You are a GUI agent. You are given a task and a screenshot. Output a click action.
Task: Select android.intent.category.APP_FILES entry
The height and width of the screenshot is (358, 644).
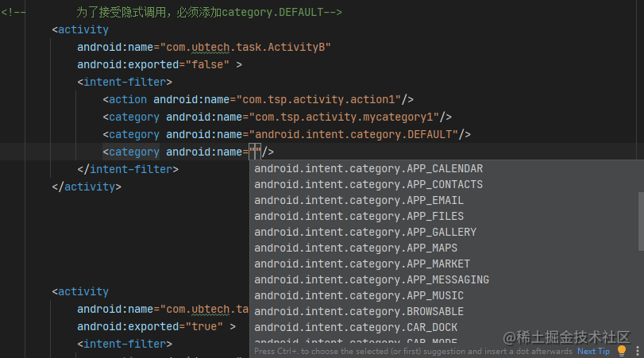tap(447, 217)
